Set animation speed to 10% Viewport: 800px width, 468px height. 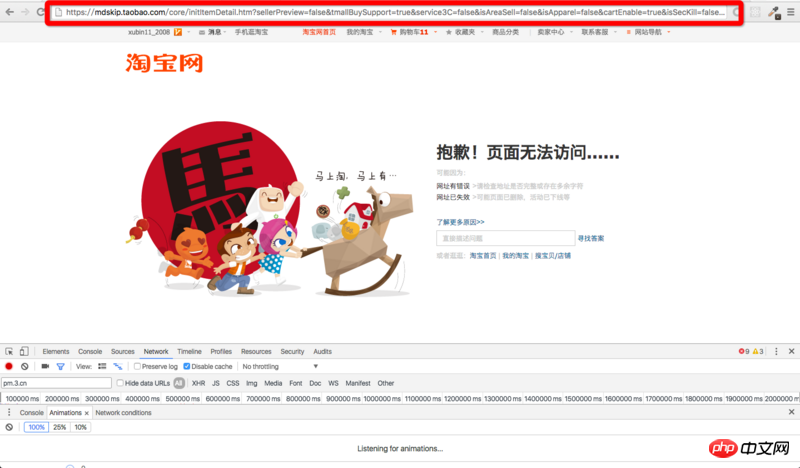pos(81,427)
